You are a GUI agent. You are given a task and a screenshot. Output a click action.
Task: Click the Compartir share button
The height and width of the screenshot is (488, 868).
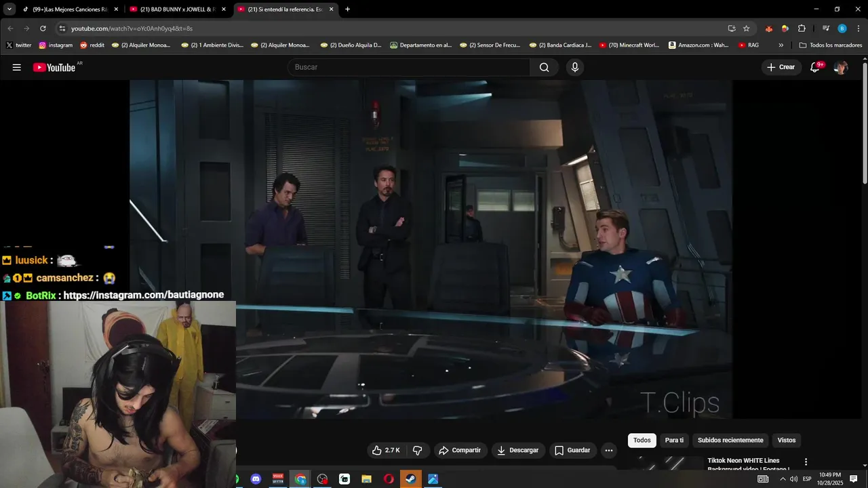(460, 450)
